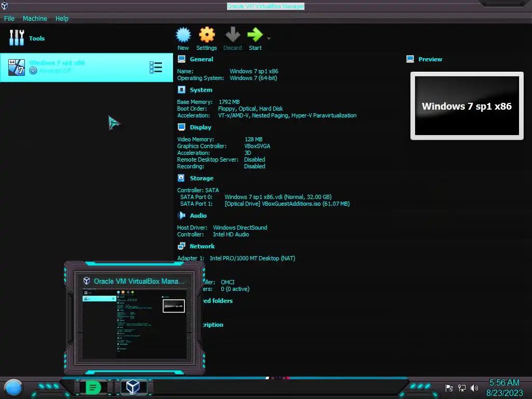Click the System section icon
532x399 pixels.
(181, 89)
